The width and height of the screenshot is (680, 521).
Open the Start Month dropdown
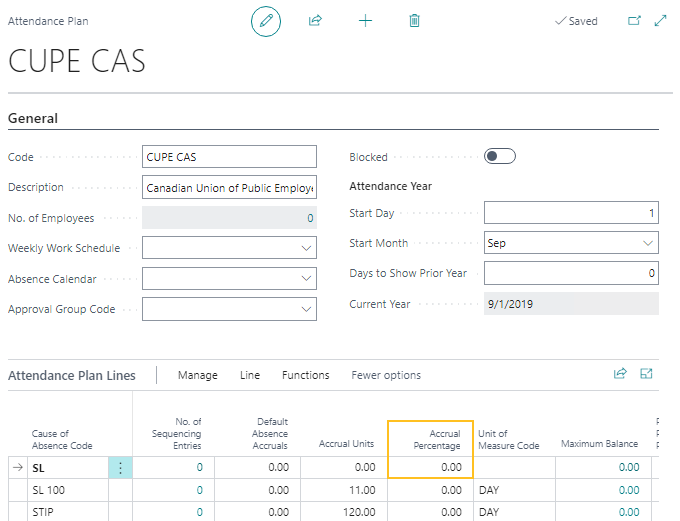tap(648, 243)
